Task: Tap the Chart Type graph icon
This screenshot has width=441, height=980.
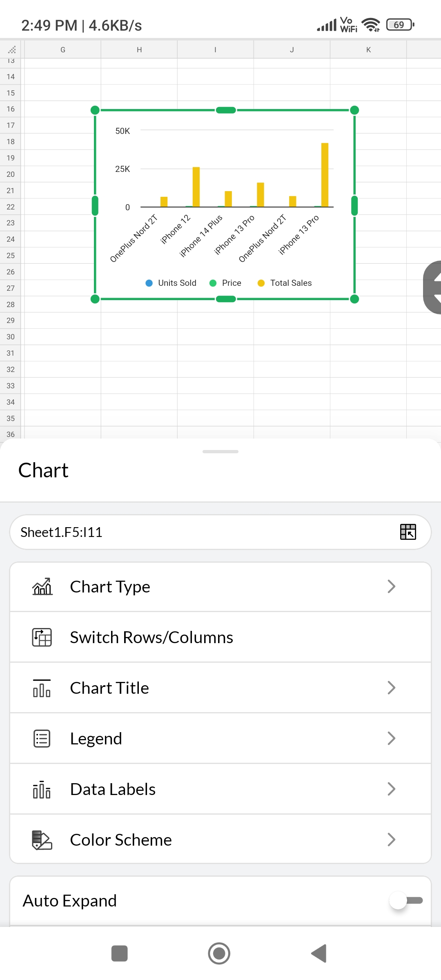Action: point(42,586)
